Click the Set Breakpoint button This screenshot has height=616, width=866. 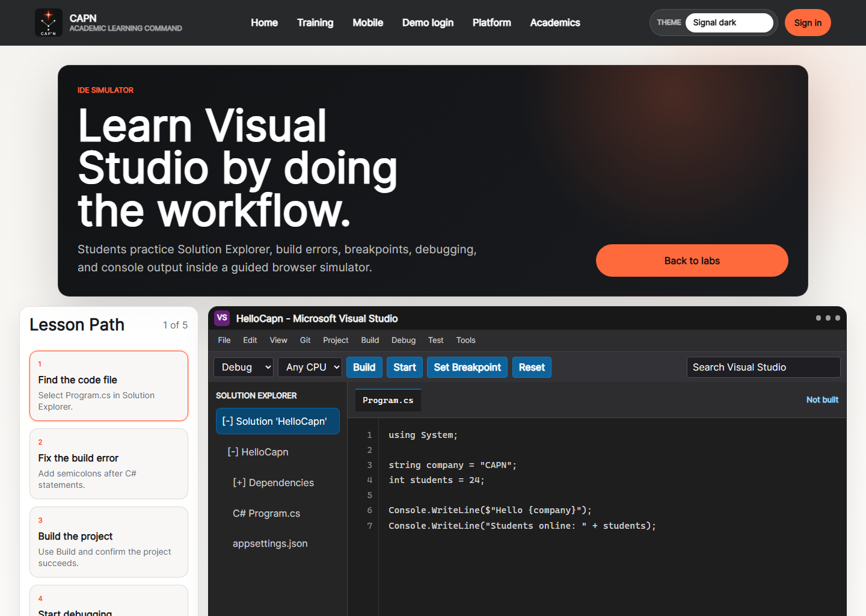point(467,367)
